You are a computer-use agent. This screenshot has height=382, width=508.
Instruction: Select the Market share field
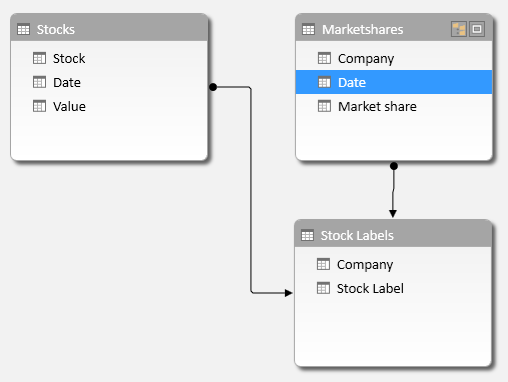(394, 106)
